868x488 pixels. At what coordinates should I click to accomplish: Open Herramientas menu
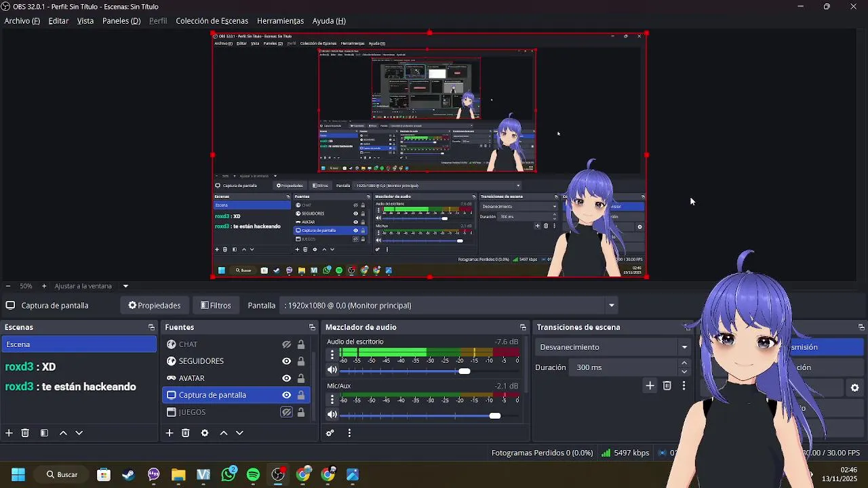click(x=280, y=21)
